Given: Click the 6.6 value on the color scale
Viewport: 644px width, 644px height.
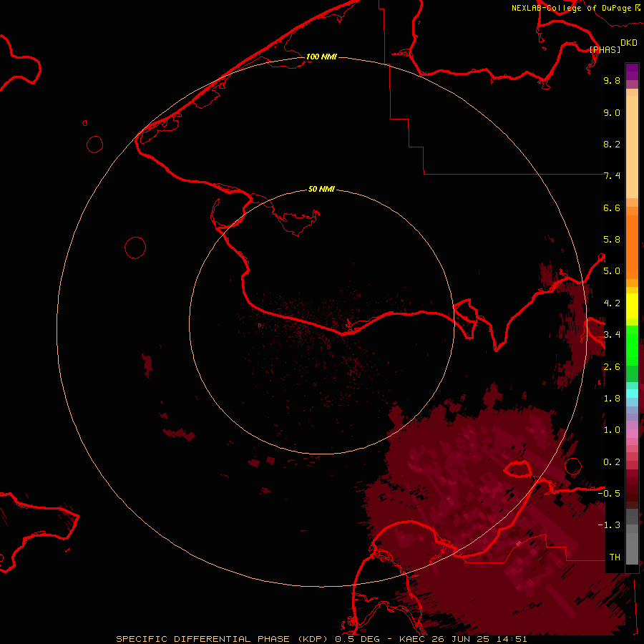Looking at the screenshot, I should 612,208.
